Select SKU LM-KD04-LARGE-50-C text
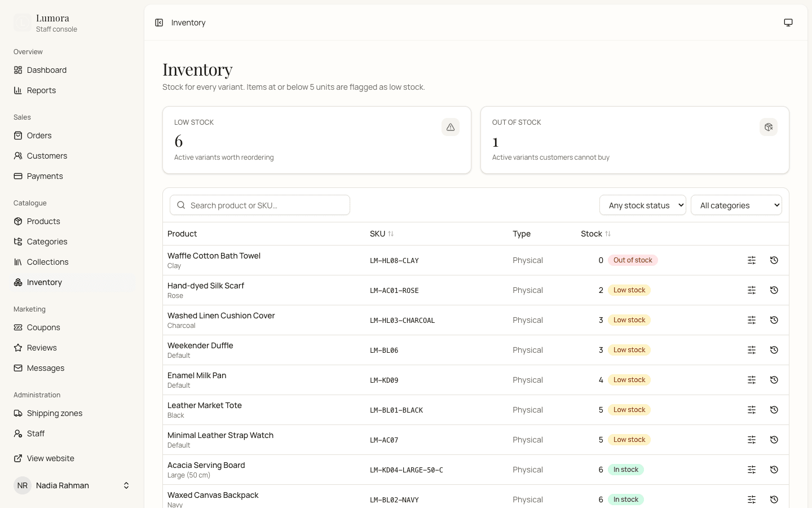Viewport: 812px width, 508px height. click(x=407, y=470)
